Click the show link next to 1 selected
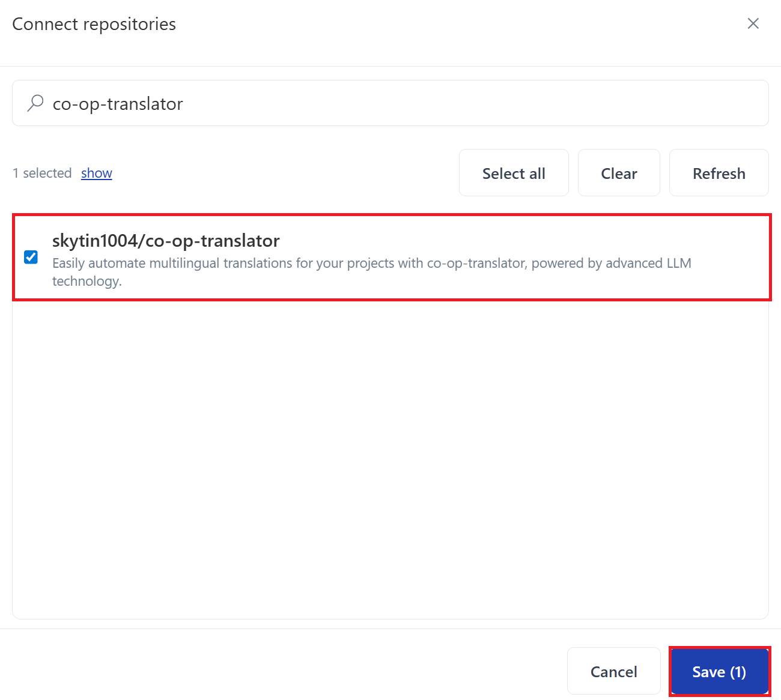The height and width of the screenshot is (700, 781). click(97, 173)
